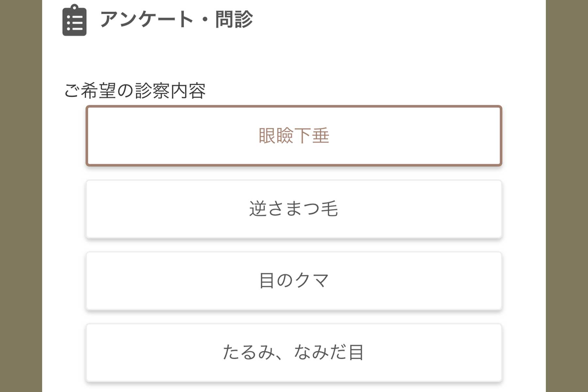Select the 眼瞼下垂 option

(294, 136)
